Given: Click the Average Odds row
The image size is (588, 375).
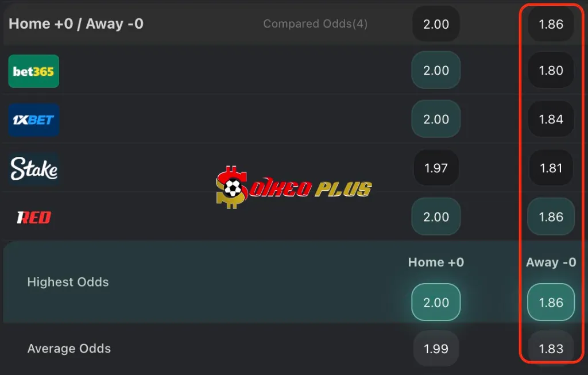Looking at the screenshot, I should point(69,349).
